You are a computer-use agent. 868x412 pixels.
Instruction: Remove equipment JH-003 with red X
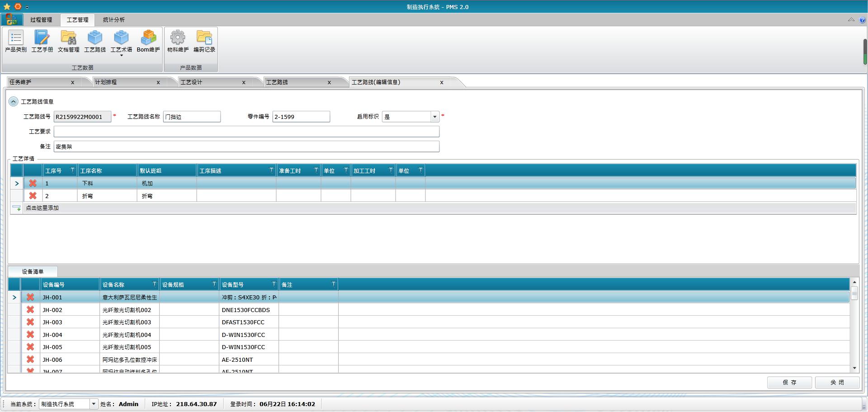pyautogui.click(x=30, y=322)
